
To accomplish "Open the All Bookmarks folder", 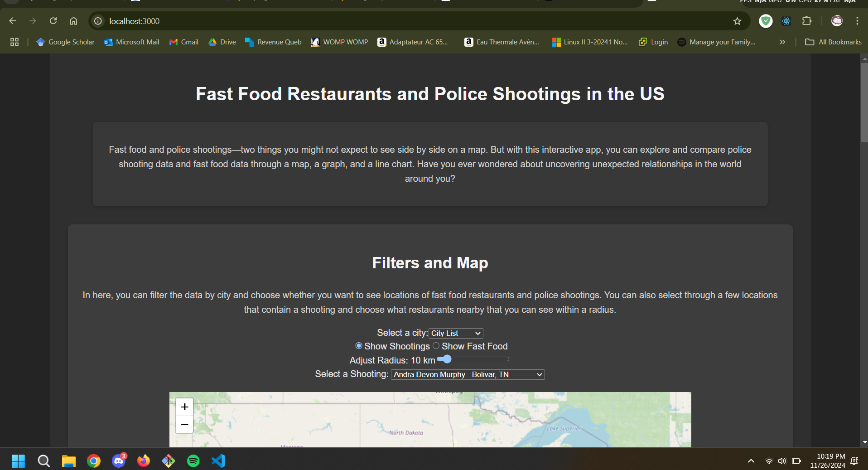I will click(x=833, y=42).
